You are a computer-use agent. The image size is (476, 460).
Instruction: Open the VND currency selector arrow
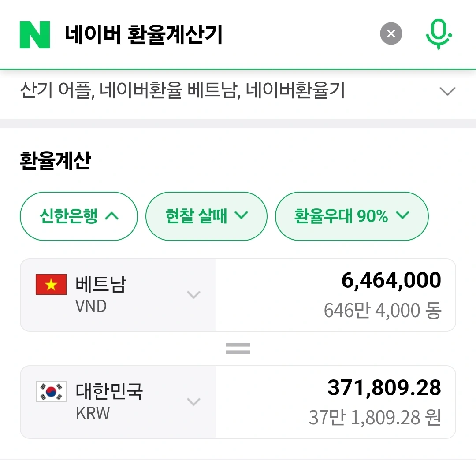coord(194,294)
